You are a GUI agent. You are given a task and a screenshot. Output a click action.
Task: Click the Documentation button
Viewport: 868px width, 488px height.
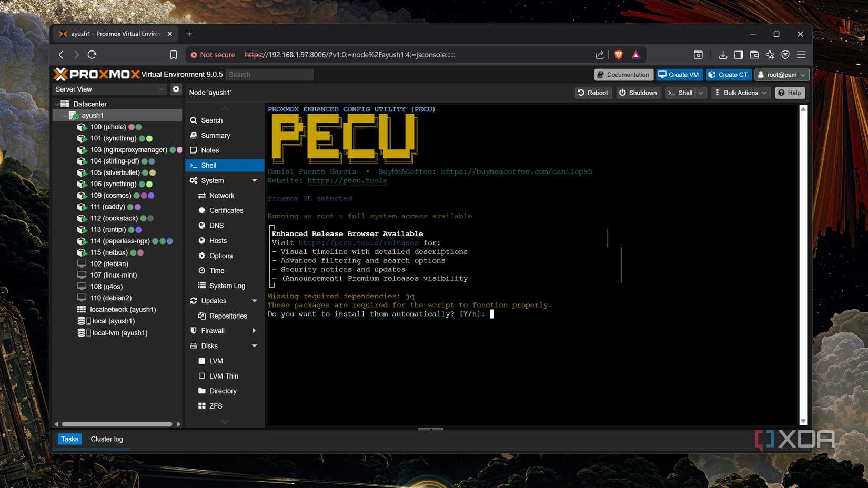[x=623, y=75]
